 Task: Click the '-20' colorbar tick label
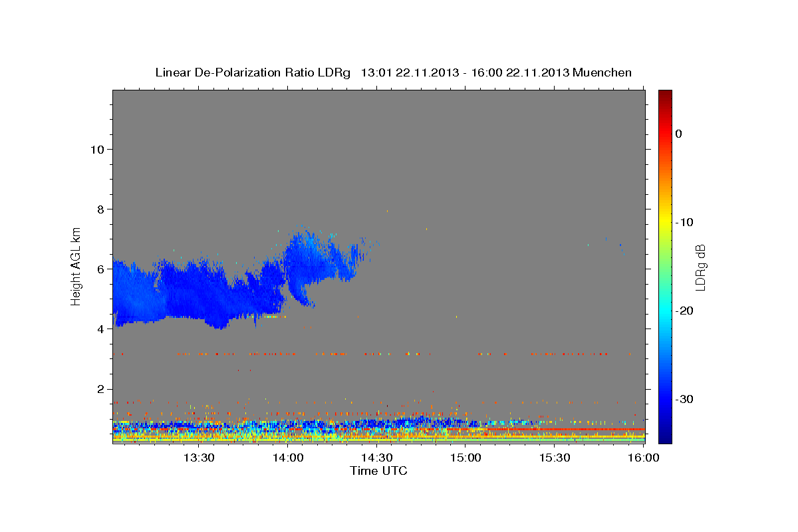(x=685, y=311)
